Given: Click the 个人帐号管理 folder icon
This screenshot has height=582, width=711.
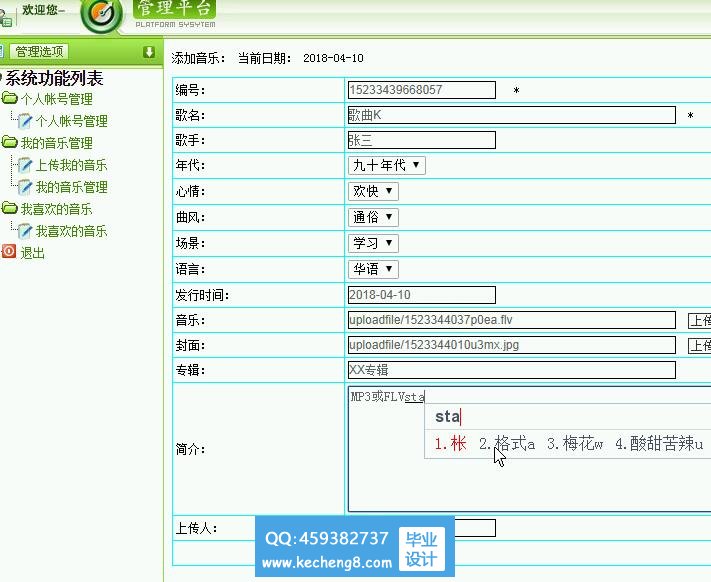Looking at the screenshot, I should coord(10,98).
